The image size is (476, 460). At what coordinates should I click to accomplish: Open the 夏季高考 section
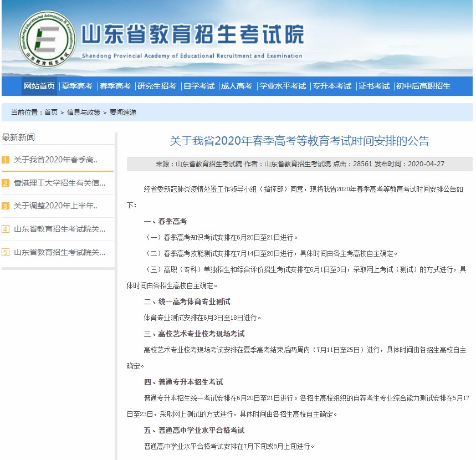tap(76, 86)
